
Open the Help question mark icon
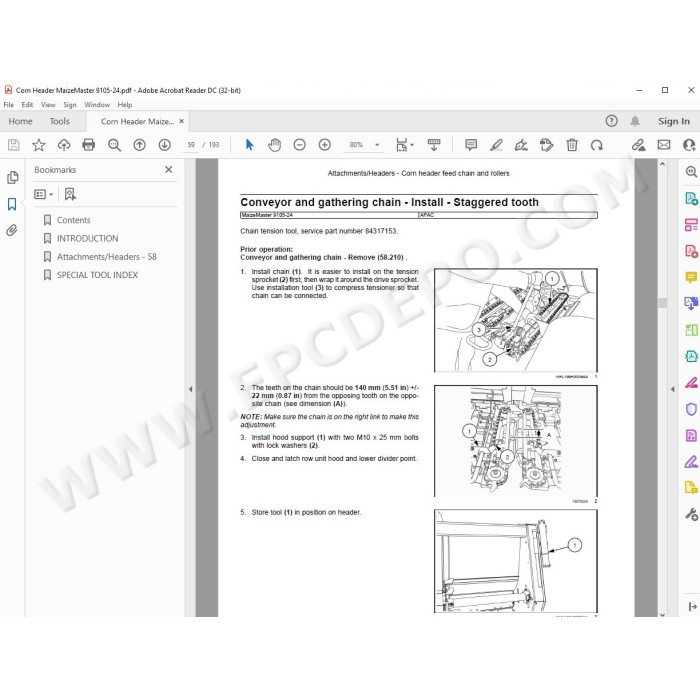[x=612, y=121]
